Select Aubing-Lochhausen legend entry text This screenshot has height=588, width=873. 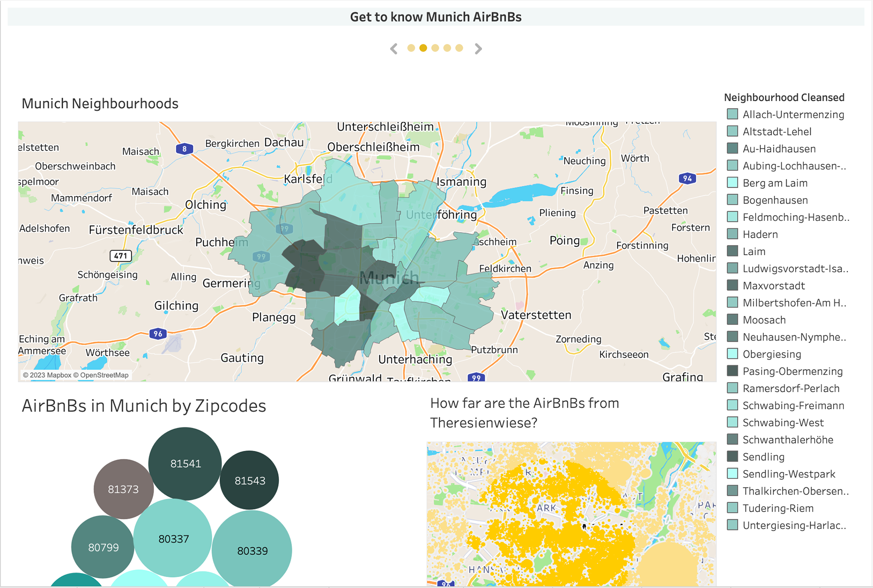click(794, 166)
